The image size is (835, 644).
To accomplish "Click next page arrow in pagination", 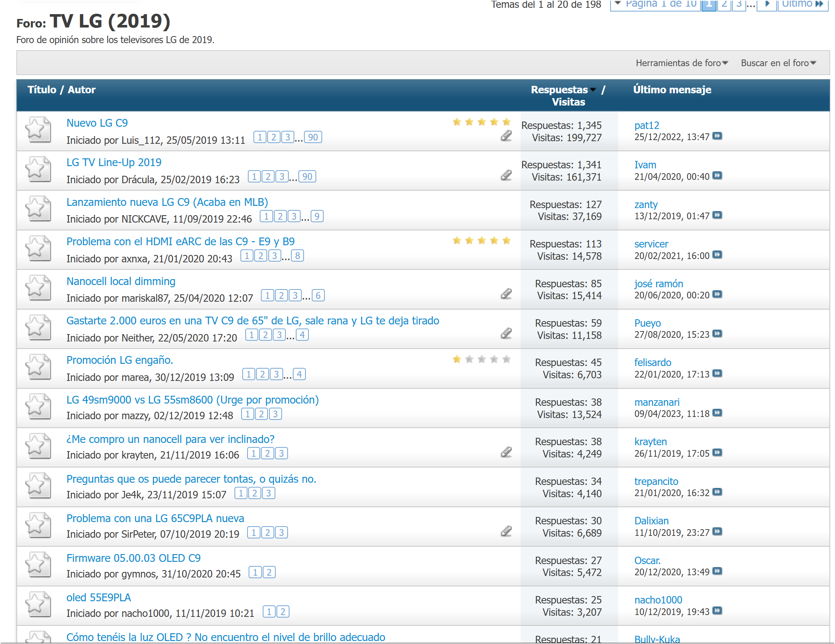I will pos(767,4).
